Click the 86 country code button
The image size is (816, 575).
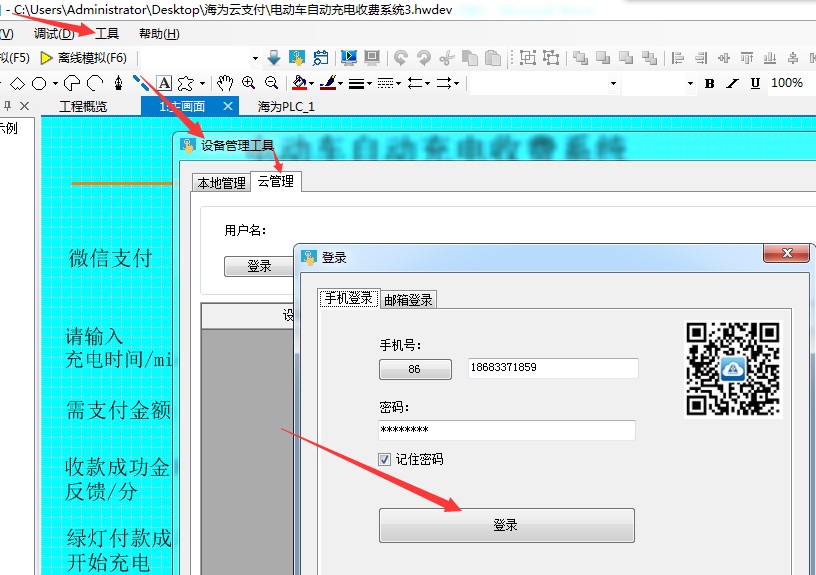tap(415, 369)
